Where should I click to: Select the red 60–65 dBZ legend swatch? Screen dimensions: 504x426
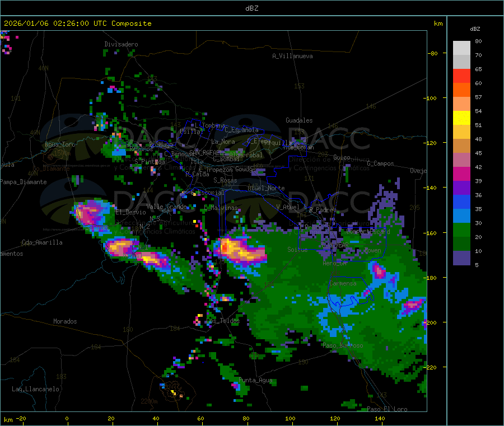point(461,76)
